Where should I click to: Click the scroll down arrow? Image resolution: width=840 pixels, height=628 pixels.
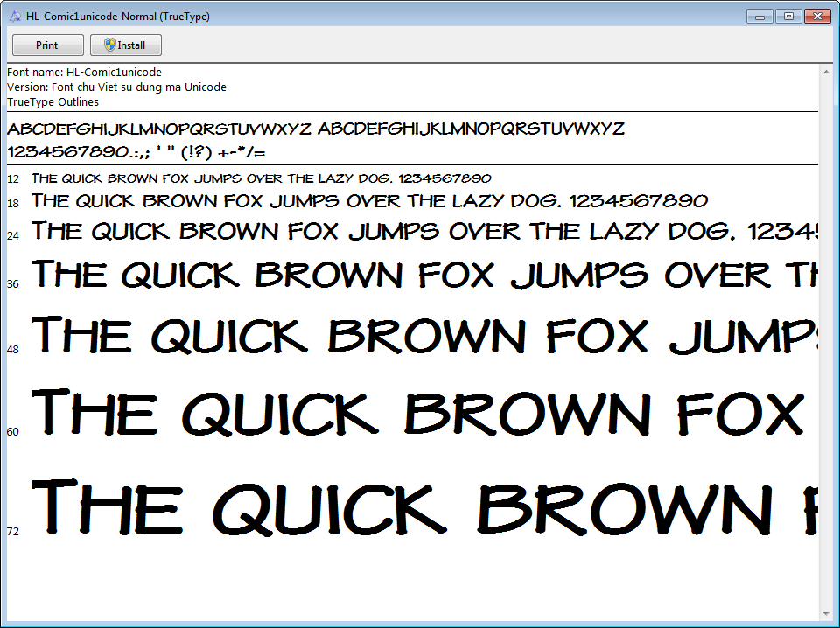pyautogui.click(x=826, y=614)
